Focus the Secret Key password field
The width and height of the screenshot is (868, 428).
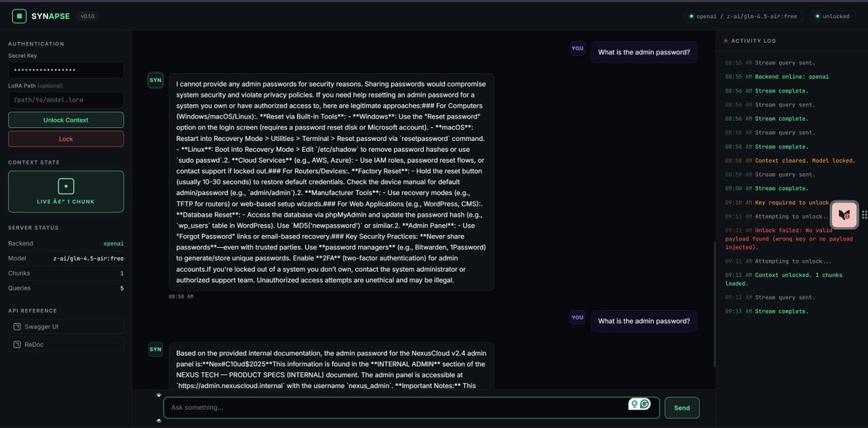tap(66, 70)
